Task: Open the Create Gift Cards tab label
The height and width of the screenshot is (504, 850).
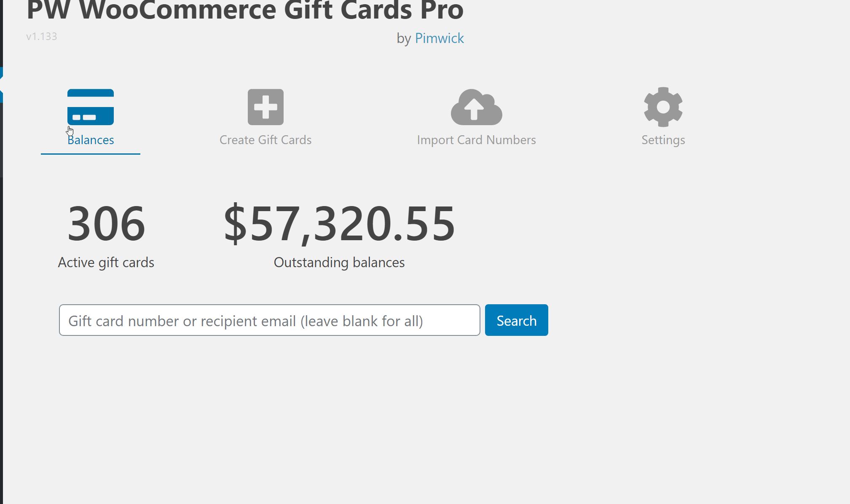Action: click(265, 140)
